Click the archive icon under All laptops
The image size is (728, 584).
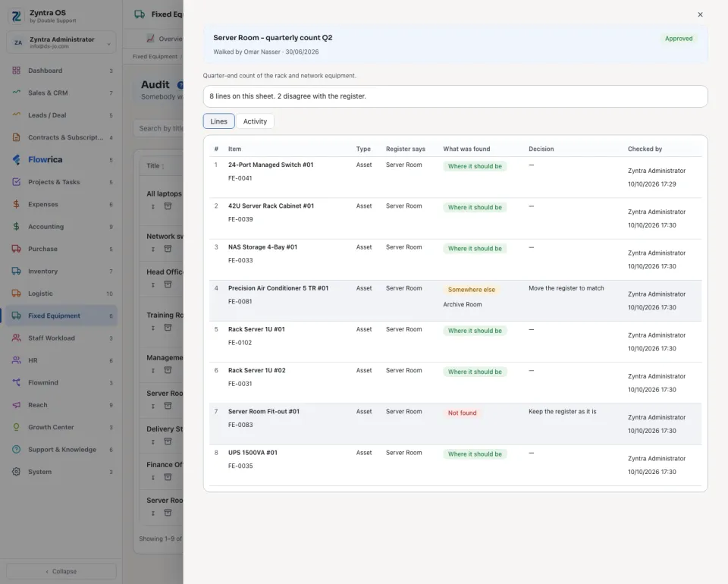[168, 206]
